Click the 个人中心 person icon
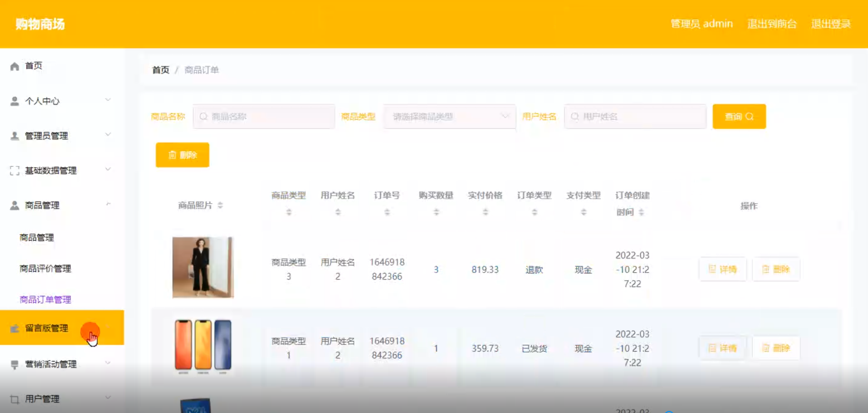 [15, 101]
